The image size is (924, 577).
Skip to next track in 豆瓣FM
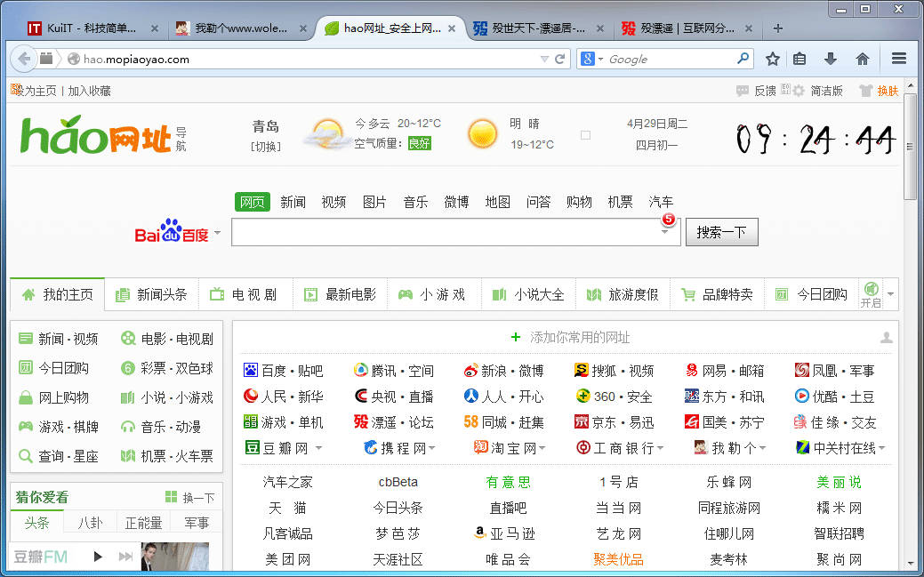point(125,557)
